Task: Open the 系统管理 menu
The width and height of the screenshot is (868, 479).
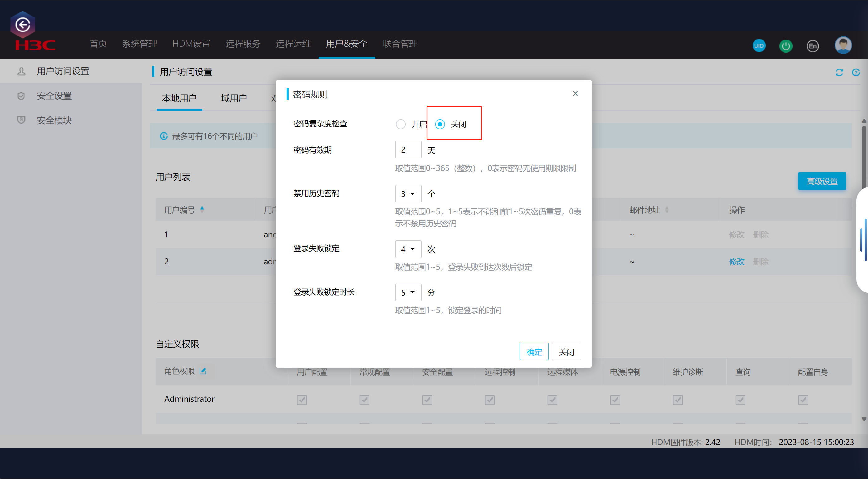Action: 139,44
